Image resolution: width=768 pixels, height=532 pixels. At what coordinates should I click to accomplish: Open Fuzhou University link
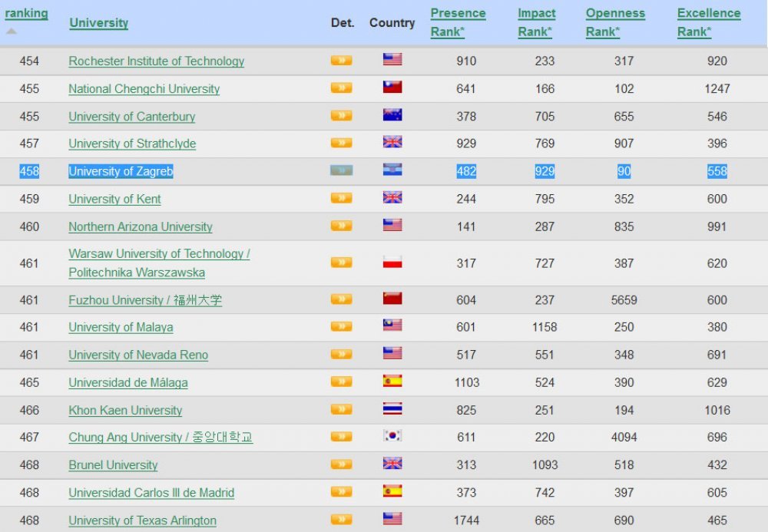(x=145, y=300)
